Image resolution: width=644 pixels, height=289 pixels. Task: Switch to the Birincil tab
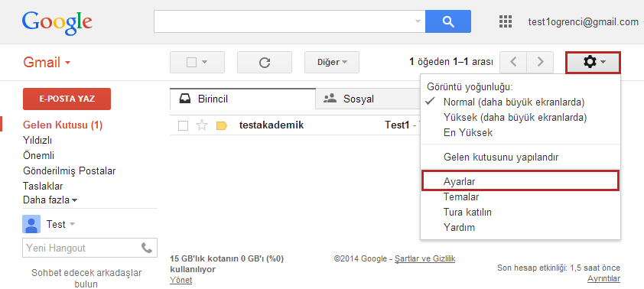(242, 99)
